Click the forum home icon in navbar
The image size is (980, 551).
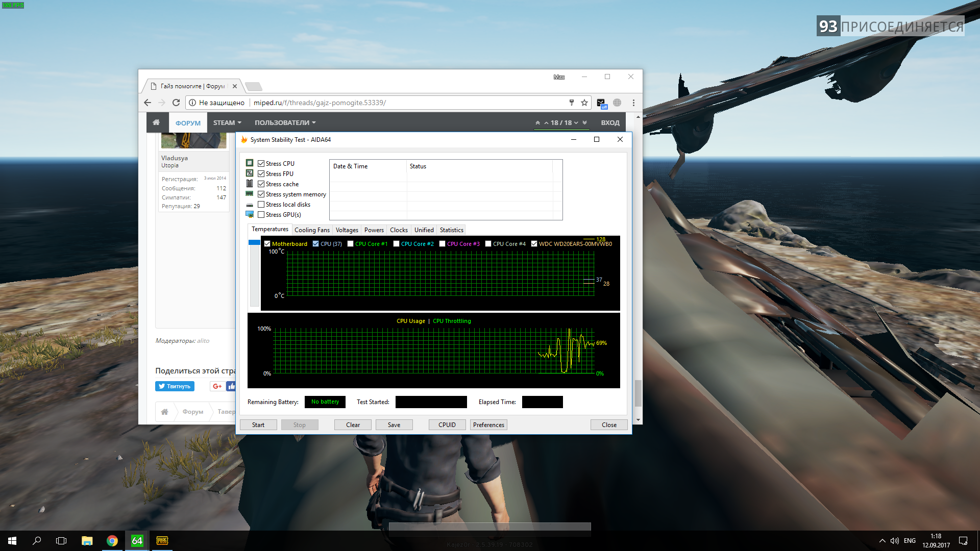156,122
